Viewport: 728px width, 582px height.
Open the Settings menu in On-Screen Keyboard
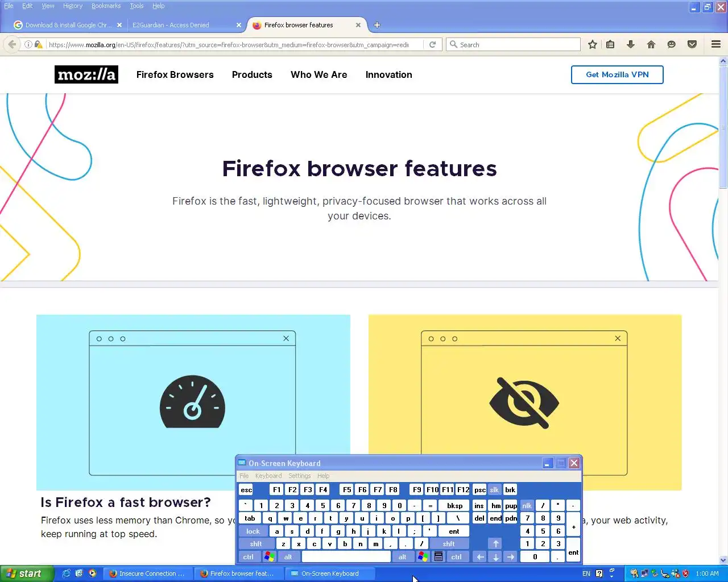[300, 476]
